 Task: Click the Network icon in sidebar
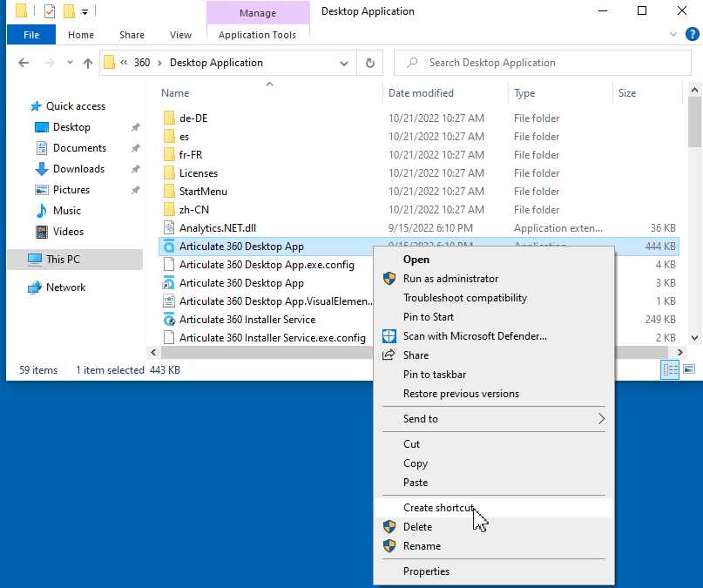35,287
